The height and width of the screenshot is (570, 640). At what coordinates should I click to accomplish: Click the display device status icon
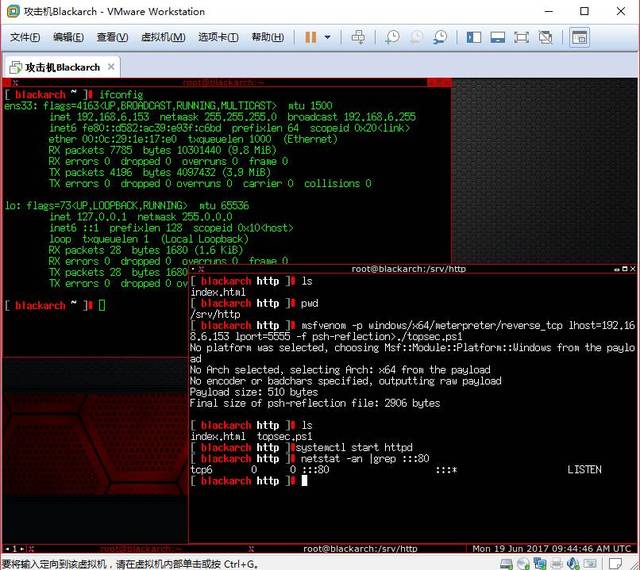point(589,564)
